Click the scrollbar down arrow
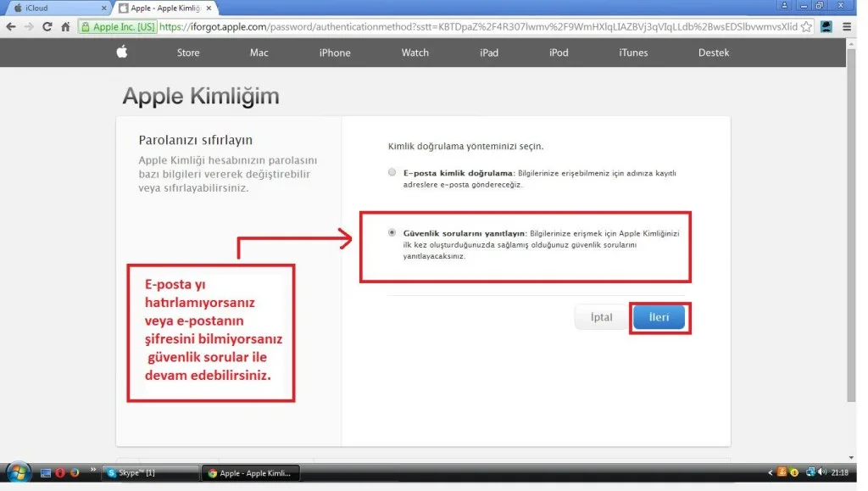The image size is (868, 491). (x=851, y=458)
